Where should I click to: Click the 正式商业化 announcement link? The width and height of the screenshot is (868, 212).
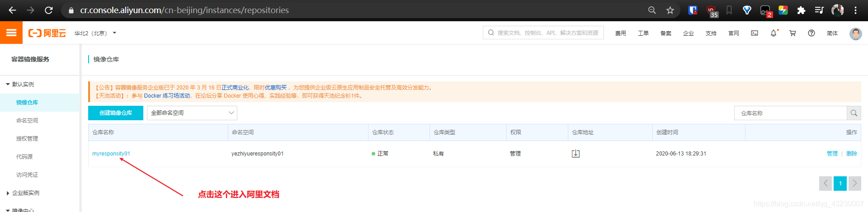point(235,88)
